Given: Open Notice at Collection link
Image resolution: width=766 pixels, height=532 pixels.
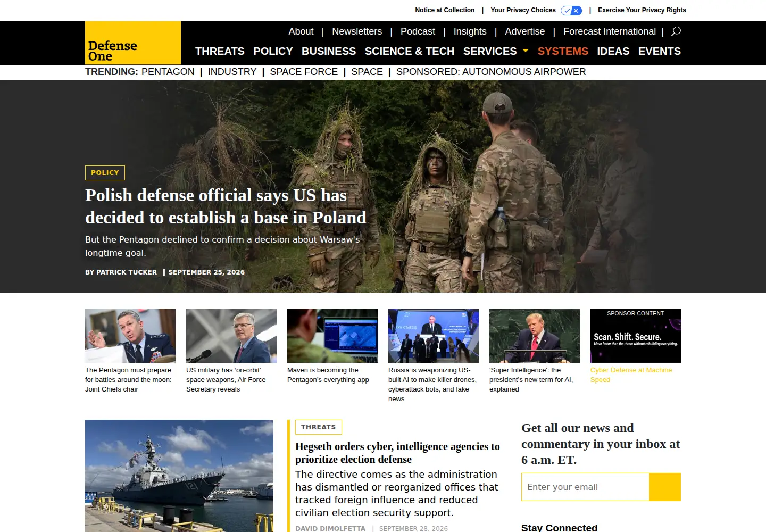Looking at the screenshot, I should pyautogui.click(x=445, y=10).
